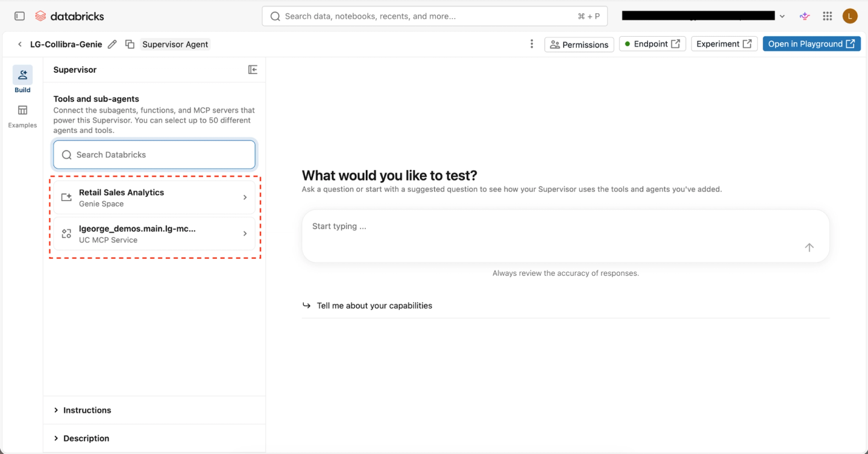Click the Genie Space icon for Retail Sales Analytics
Image resolution: width=868 pixels, height=454 pixels.
pyautogui.click(x=67, y=197)
